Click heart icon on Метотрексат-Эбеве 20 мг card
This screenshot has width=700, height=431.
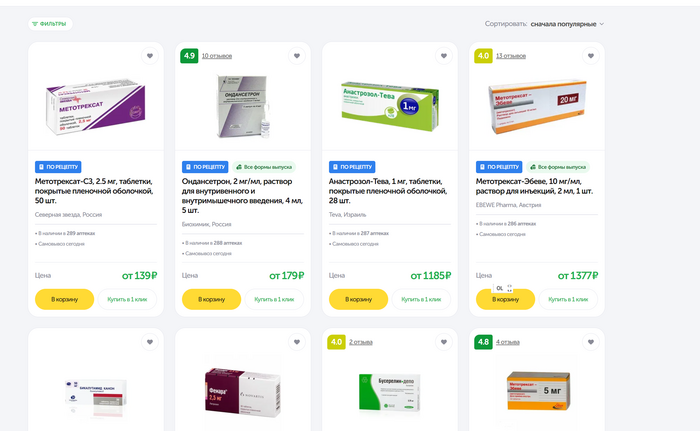[591, 56]
